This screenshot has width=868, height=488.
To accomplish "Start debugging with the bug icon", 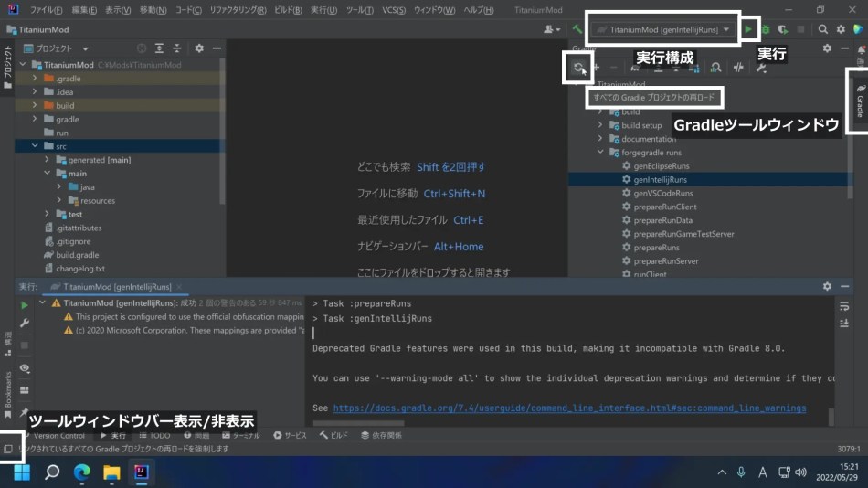I will click(766, 29).
